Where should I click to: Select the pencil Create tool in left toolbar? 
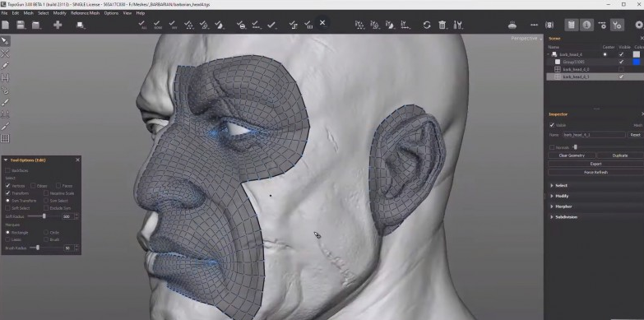[5, 66]
